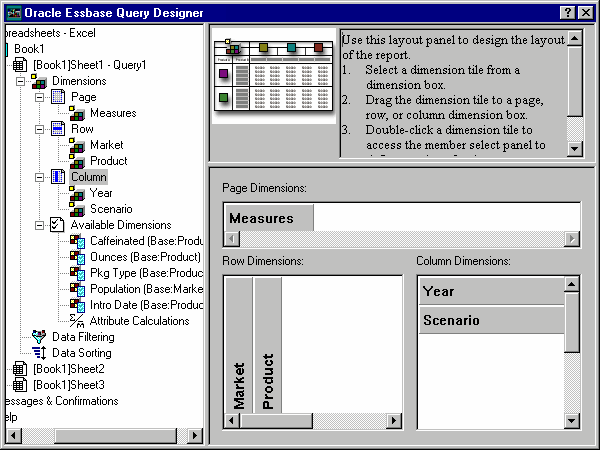Select the Measures tile in Page Dimensions

269,218
